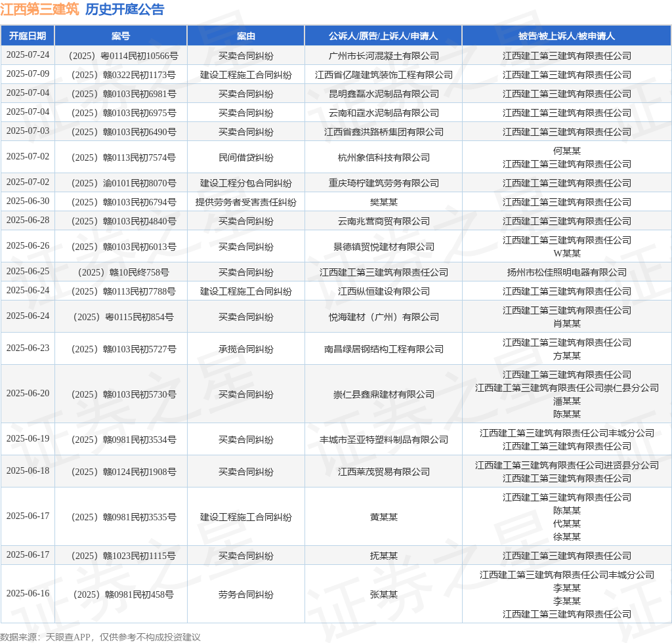Select case number (2025)赣0103民初5730号
The width and height of the screenshot is (672, 643).
pos(123,394)
